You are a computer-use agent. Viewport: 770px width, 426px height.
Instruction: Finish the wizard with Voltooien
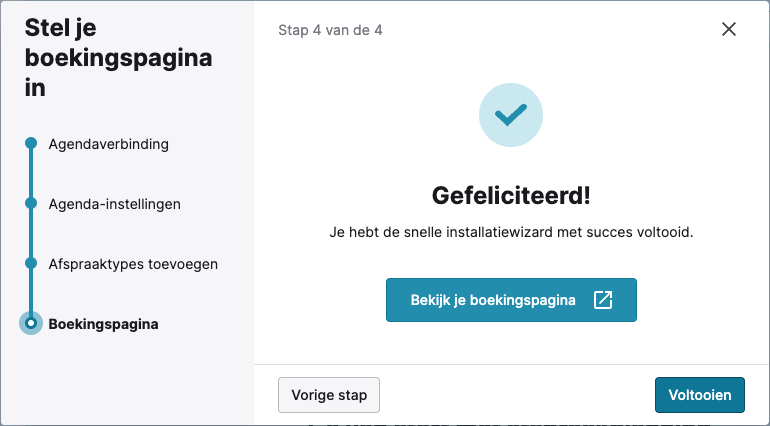tap(700, 395)
